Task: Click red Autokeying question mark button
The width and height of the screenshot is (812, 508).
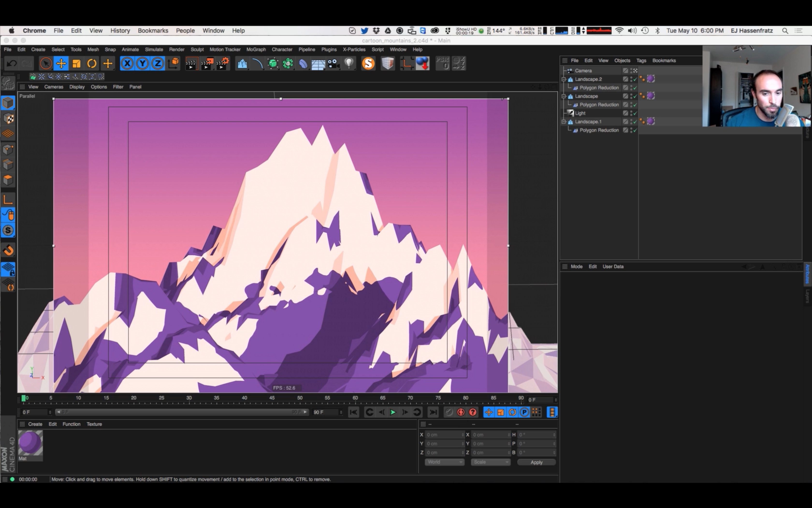Action: (473, 412)
